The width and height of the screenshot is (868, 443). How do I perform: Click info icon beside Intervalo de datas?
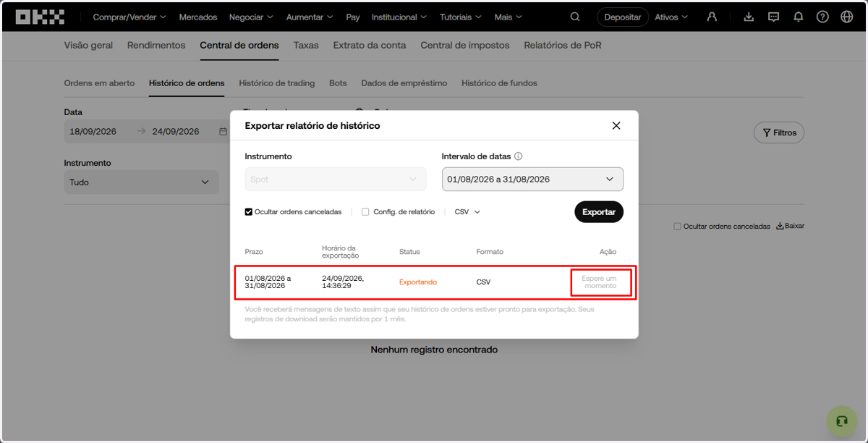[519, 156]
